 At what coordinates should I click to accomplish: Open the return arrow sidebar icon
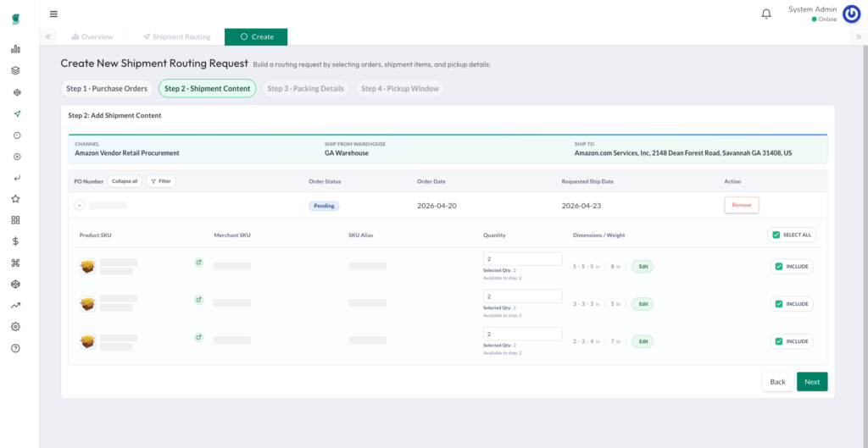pyautogui.click(x=16, y=178)
